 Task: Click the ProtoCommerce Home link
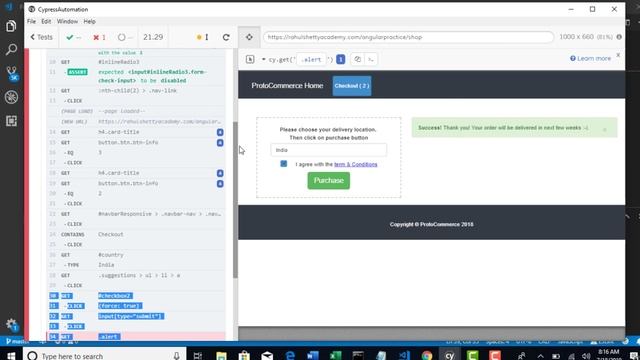tap(287, 85)
